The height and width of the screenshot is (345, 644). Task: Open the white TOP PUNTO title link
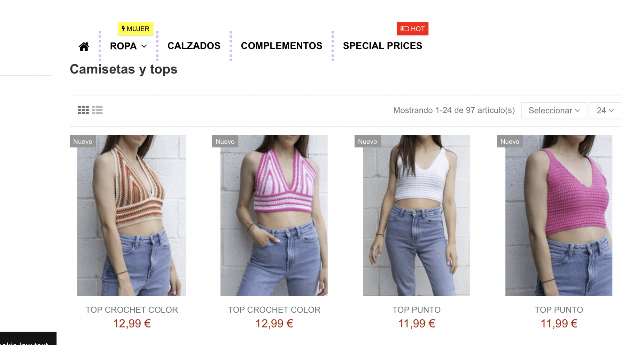point(416,310)
